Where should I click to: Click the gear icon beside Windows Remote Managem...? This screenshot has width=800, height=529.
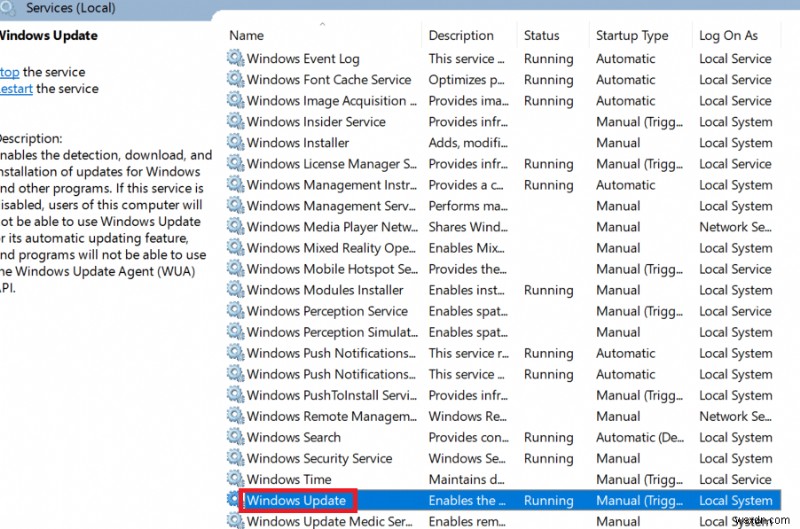pyautogui.click(x=235, y=415)
